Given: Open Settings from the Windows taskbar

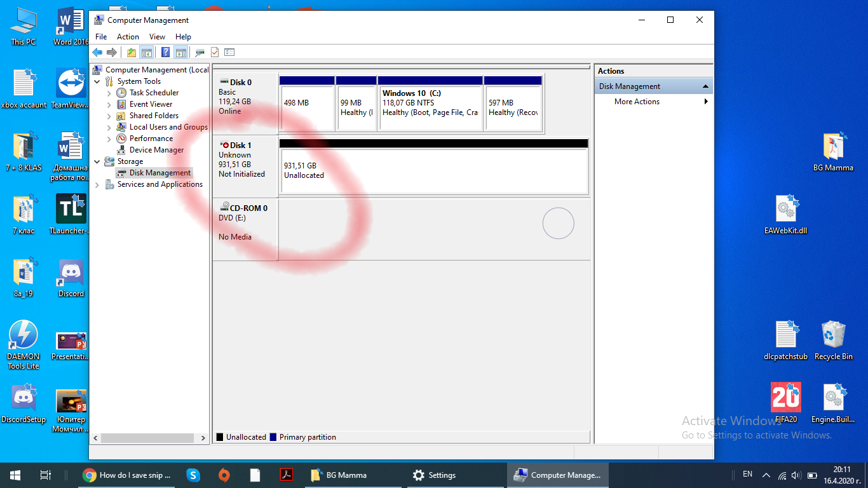Looking at the screenshot, I should (x=435, y=475).
